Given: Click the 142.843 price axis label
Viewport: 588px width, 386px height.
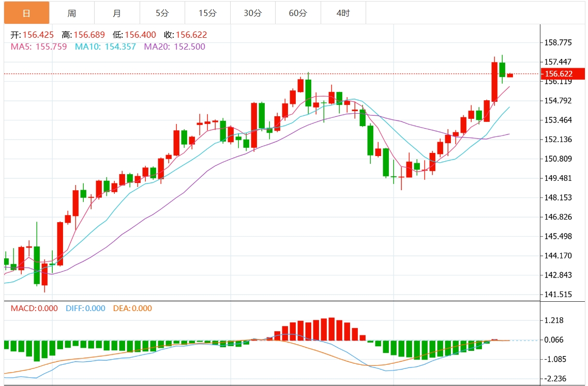Looking at the screenshot, I should click(558, 275).
